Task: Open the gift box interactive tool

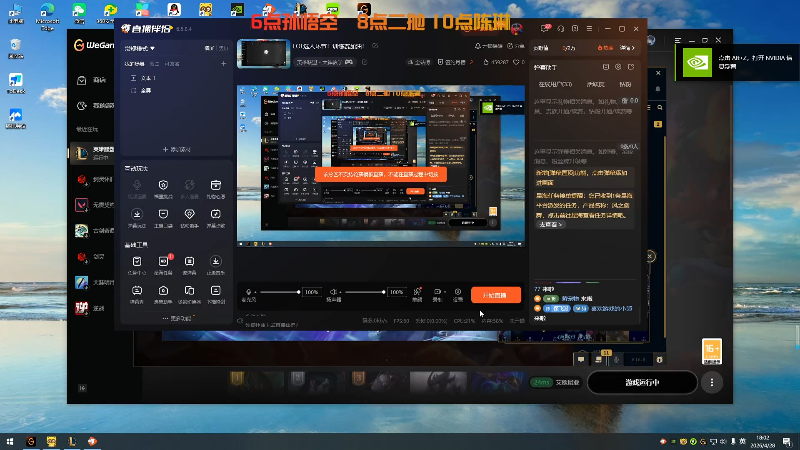Action: 216,187
